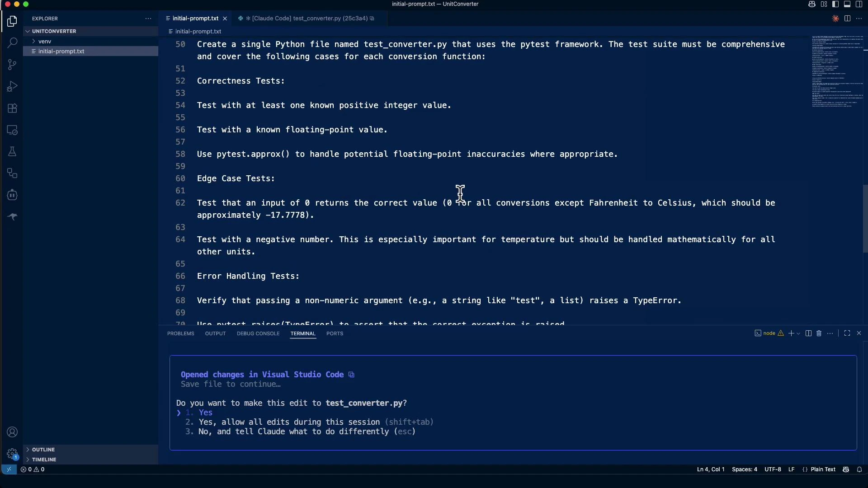Toggle the panel visibility in the title bar
This screenshot has height=488, width=868.
pos(847,4)
